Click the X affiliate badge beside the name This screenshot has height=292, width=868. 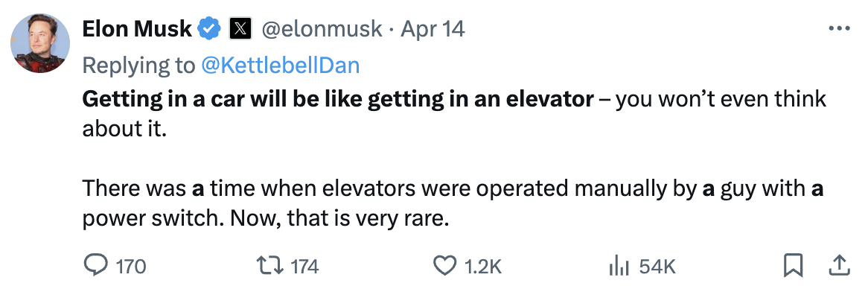(x=240, y=28)
